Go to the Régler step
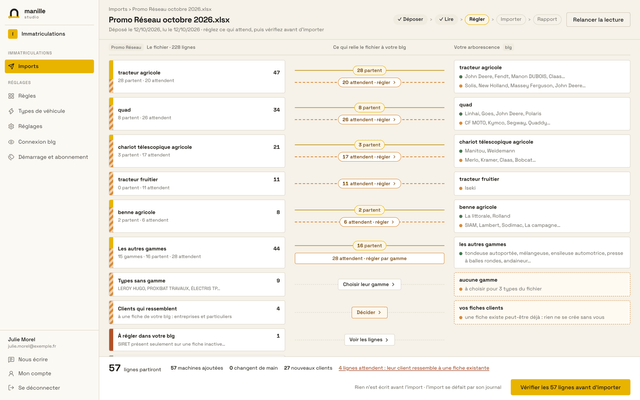640x400 pixels. coord(477,19)
